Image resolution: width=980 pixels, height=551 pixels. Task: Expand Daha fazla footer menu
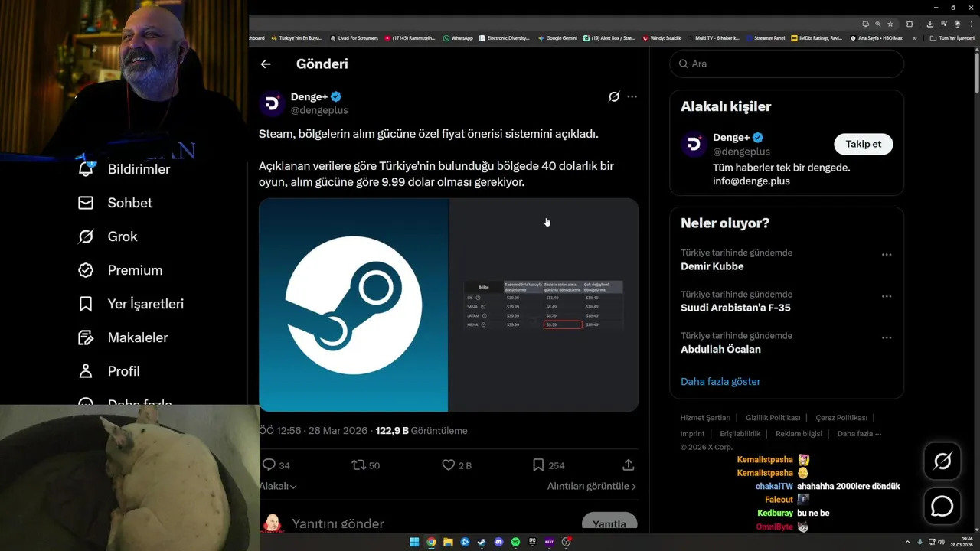tap(859, 433)
